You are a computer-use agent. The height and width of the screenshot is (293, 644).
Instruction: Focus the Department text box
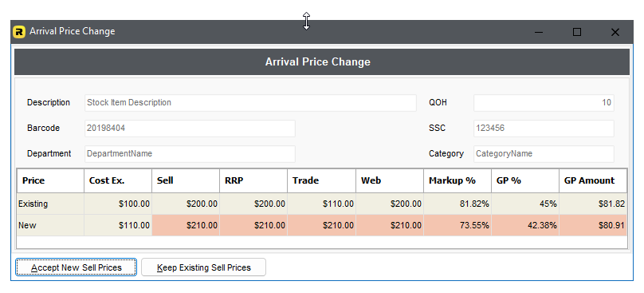tap(190, 153)
